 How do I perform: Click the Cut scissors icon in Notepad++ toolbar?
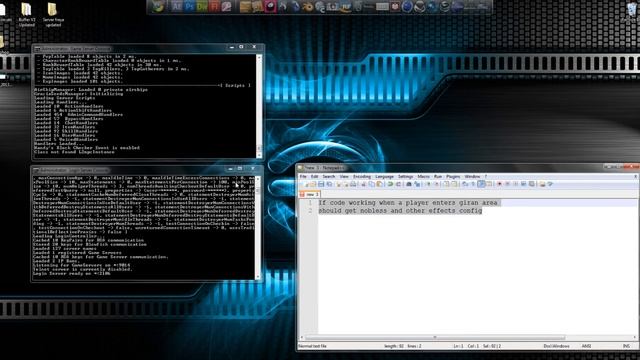363,184
